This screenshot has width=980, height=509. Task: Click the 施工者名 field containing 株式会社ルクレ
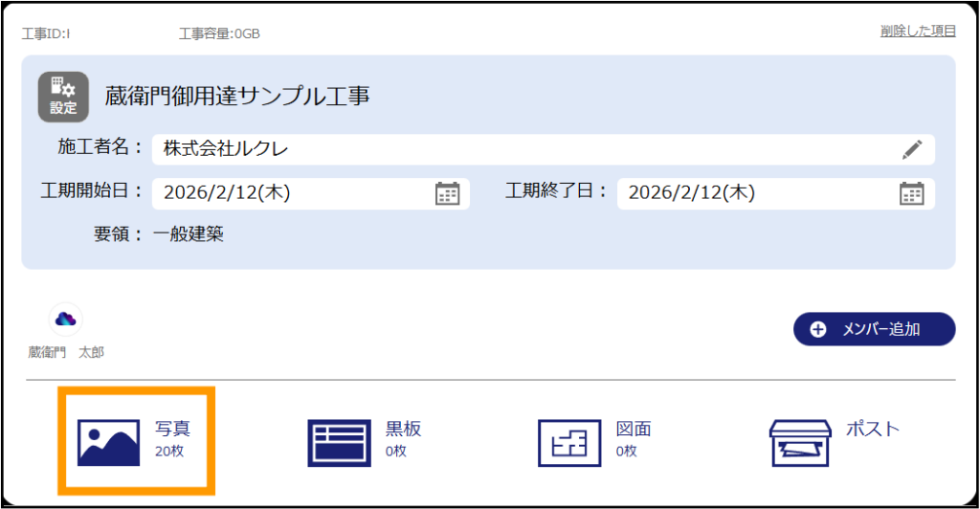click(517, 149)
